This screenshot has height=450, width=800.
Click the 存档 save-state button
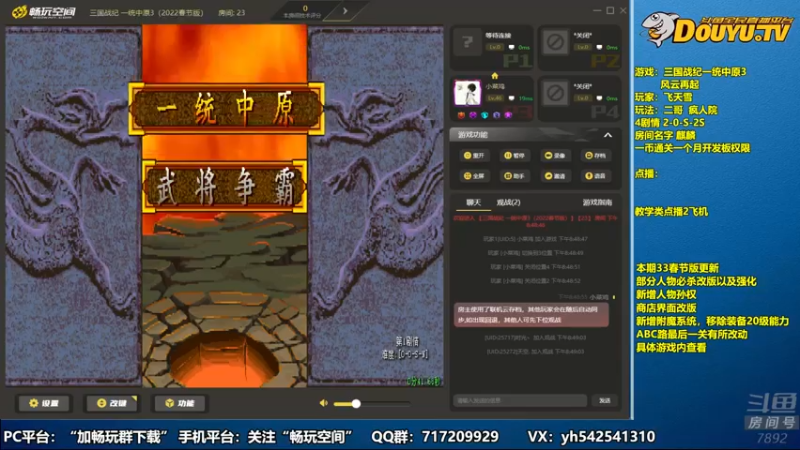(595, 156)
